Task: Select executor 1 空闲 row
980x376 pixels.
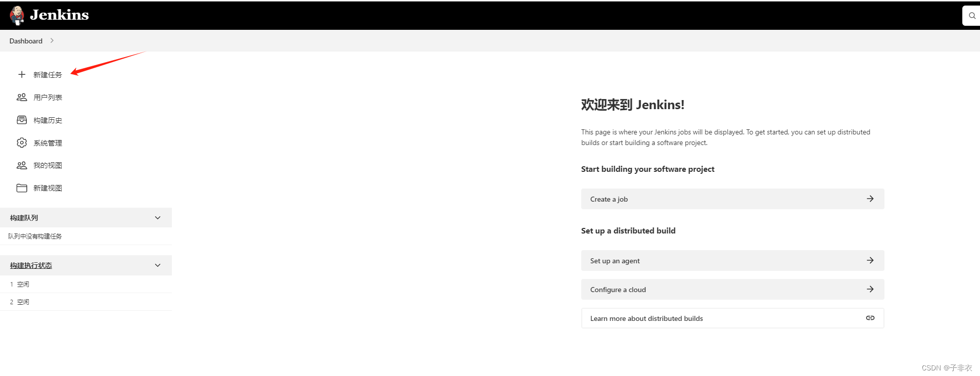Action: 86,284
